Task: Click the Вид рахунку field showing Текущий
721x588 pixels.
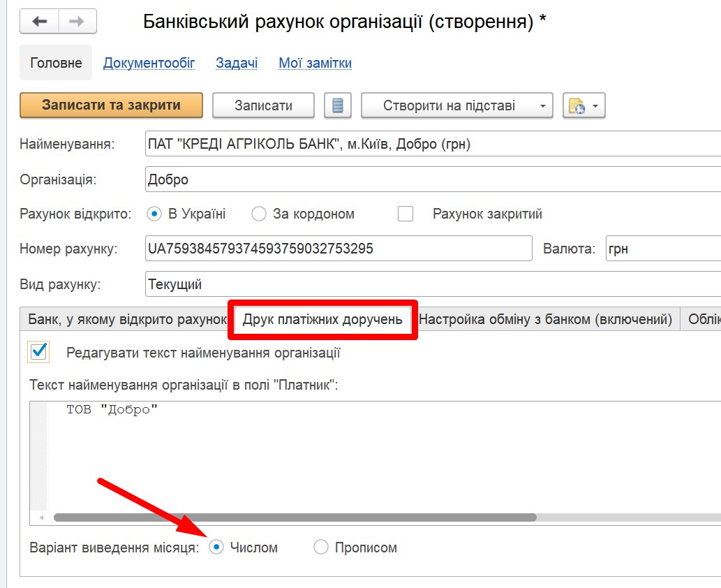Action: tap(433, 284)
